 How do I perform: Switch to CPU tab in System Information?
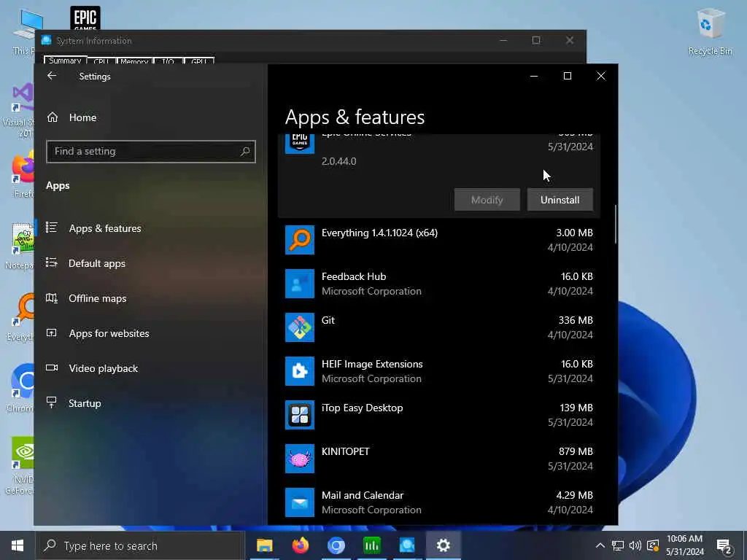point(101,61)
